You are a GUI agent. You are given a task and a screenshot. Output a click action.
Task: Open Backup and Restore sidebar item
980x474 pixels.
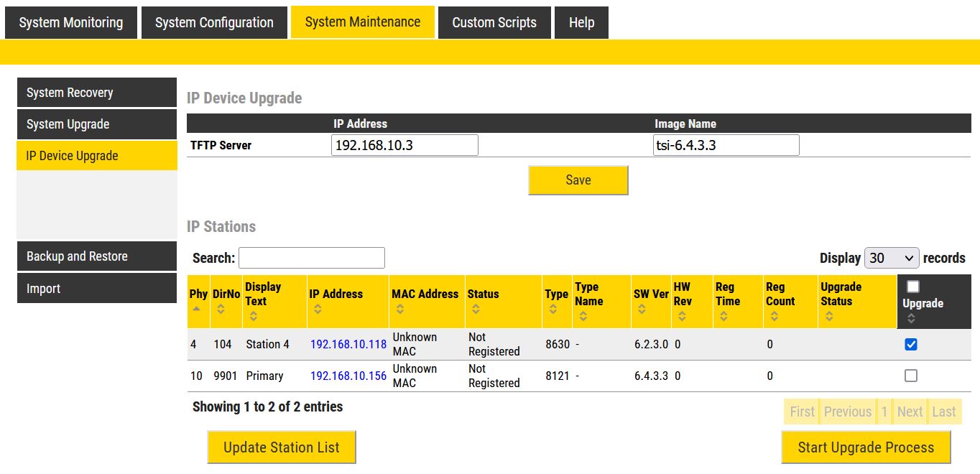coord(96,256)
